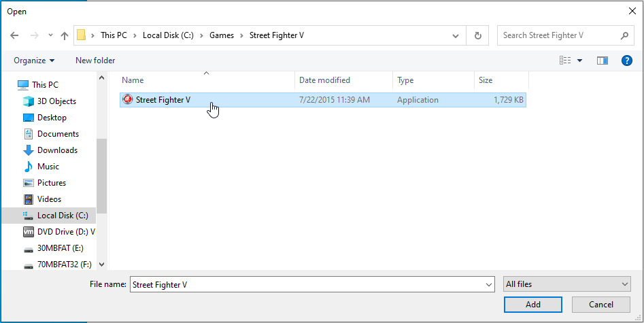Open Videos in the sidebar
This screenshot has height=323, width=644.
coord(49,199)
